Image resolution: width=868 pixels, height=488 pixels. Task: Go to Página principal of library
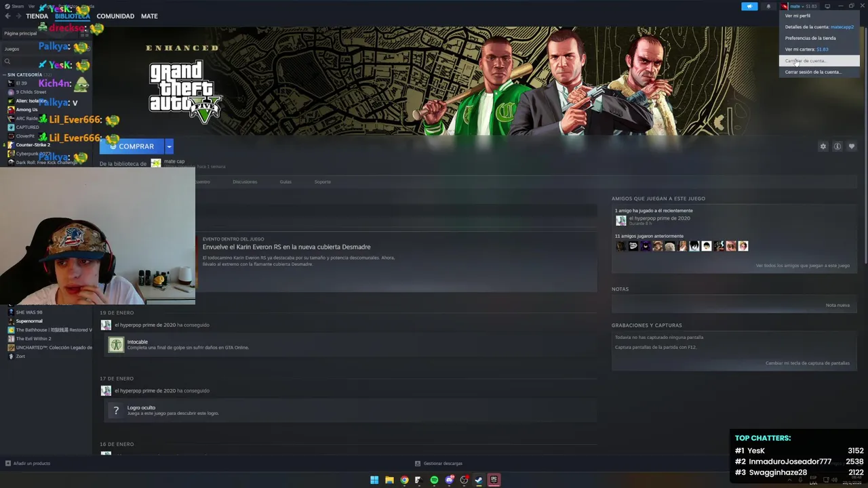click(x=20, y=33)
